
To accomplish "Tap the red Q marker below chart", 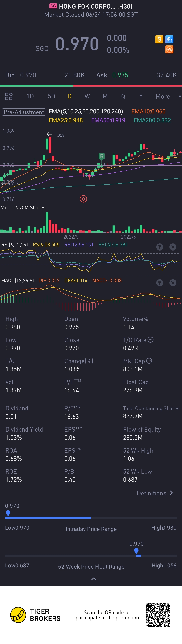I will pyautogui.click(x=83, y=199).
